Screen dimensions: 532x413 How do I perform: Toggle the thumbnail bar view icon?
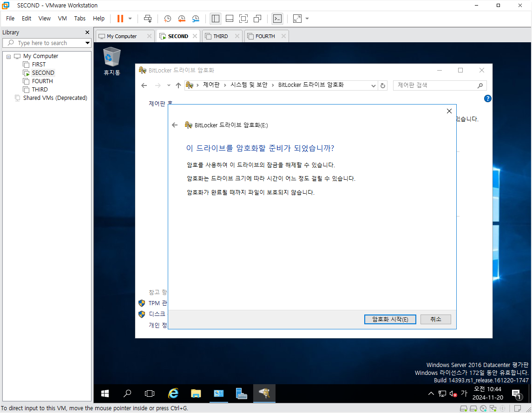click(230, 19)
